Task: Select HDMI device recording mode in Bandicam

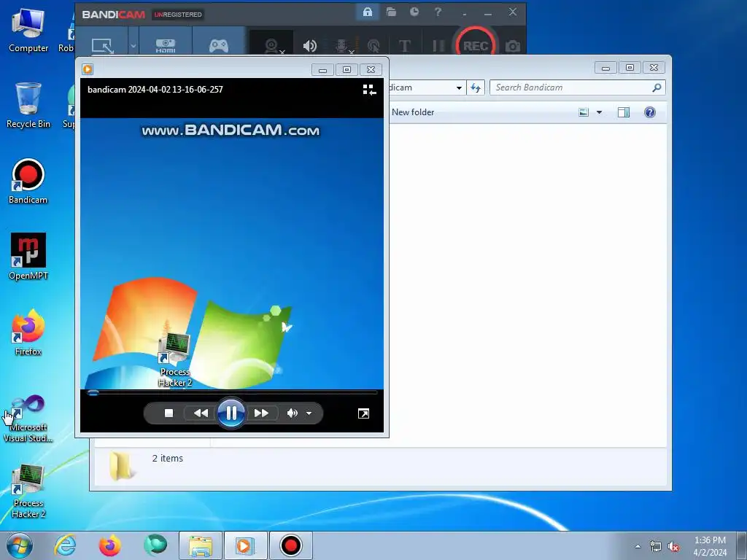Action: tap(166, 46)
